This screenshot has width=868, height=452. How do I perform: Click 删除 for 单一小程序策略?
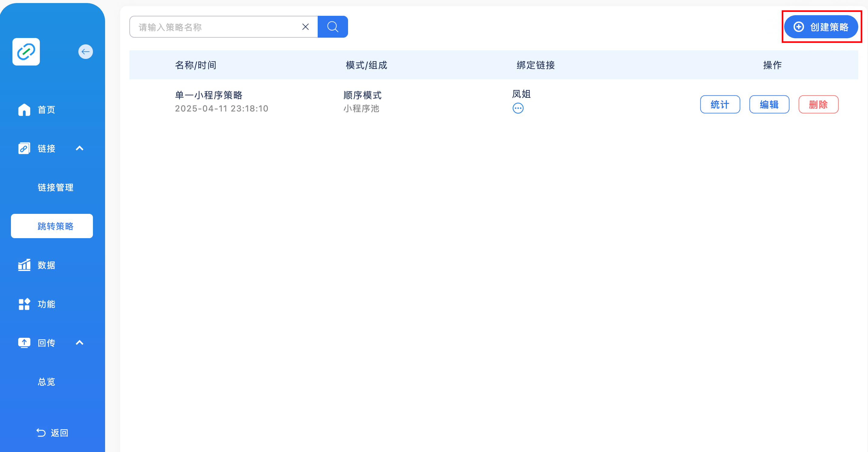point(818,104)
